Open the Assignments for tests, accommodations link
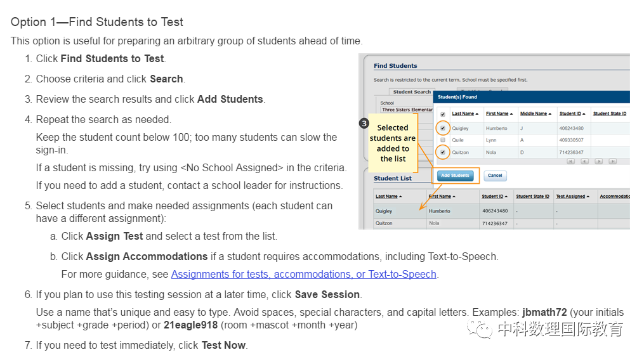Image resolution: width=644 pixels, height=357 pixels. [303, 274]
